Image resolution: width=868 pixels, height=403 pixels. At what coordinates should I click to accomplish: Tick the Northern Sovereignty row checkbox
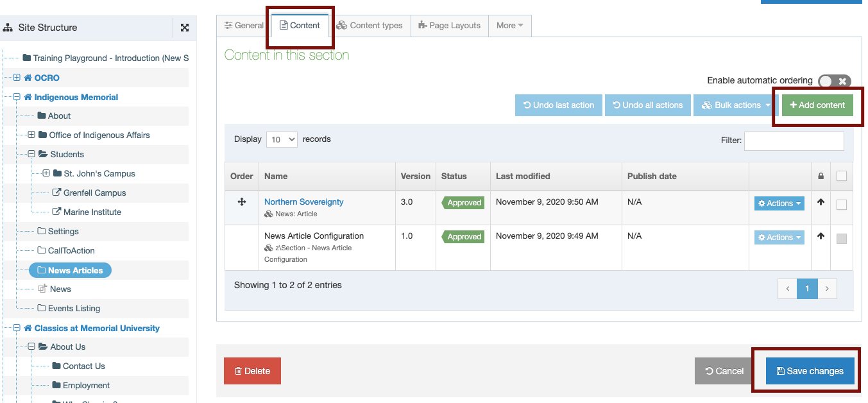pyautogui.click(x=842, y=205)
